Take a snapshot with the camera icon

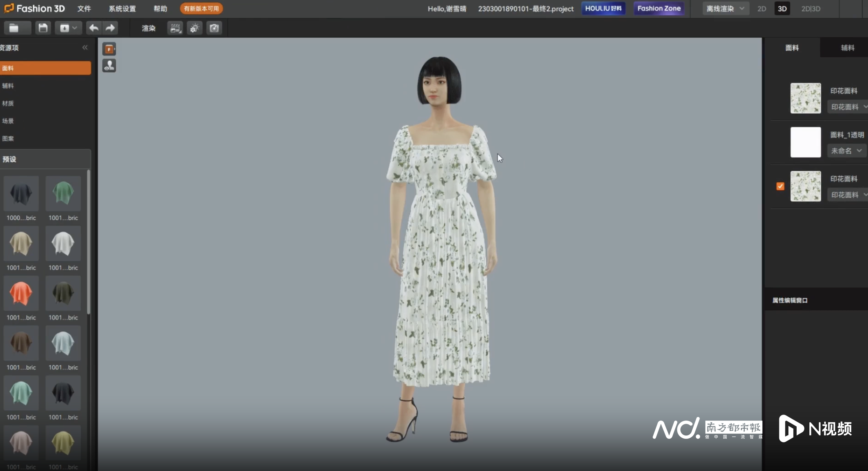[x=214, y=28]
